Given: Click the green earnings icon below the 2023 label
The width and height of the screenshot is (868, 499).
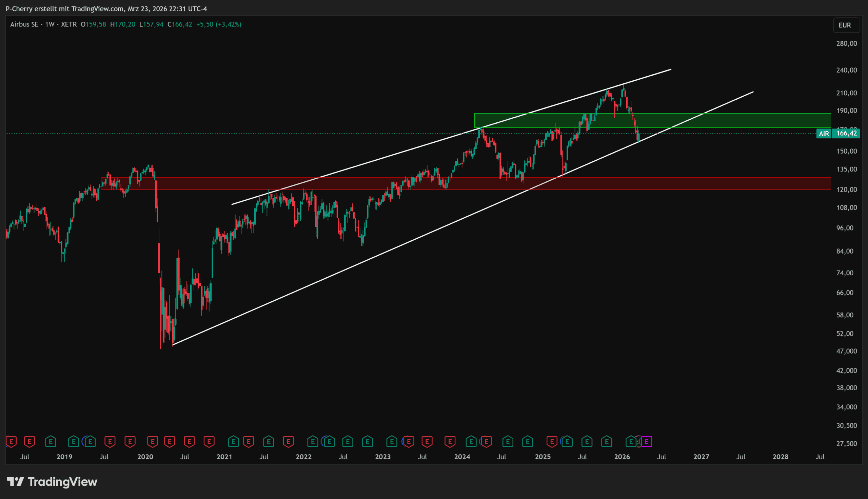Looking at the screenshot, I should click(x=391, y=441).
